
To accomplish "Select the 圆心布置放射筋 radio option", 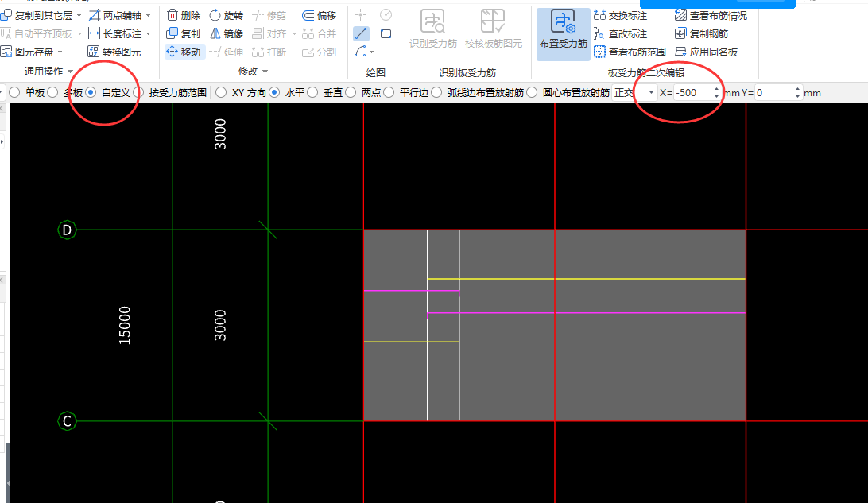I will click(533, 92).
